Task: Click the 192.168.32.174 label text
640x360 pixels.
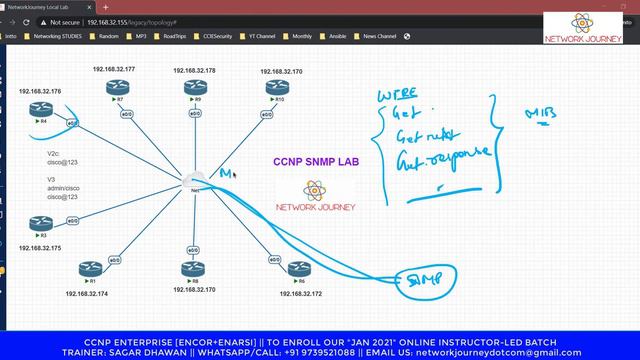Action: click(x=87, y=294)
